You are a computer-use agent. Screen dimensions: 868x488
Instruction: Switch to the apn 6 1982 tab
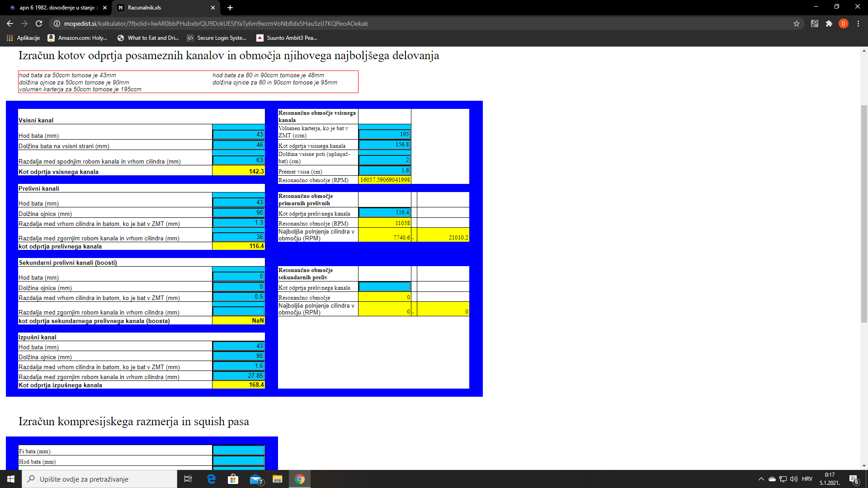point(58,8)
